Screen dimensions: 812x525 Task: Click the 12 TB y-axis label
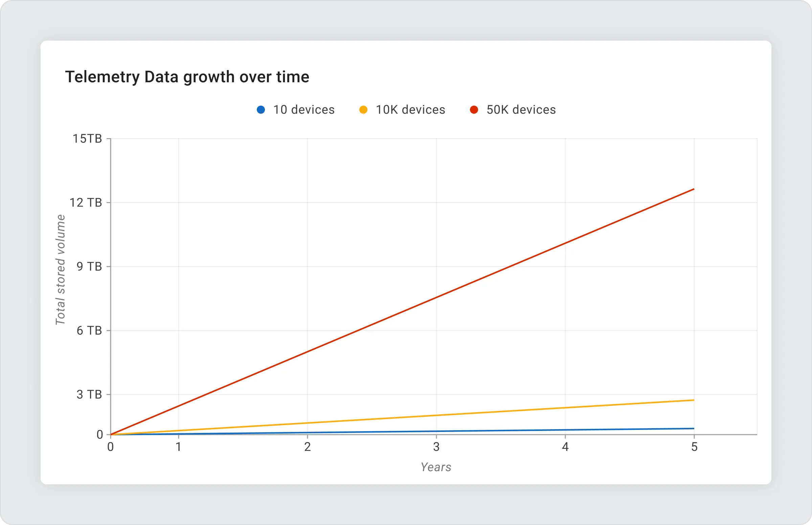[x=86, y=202]
